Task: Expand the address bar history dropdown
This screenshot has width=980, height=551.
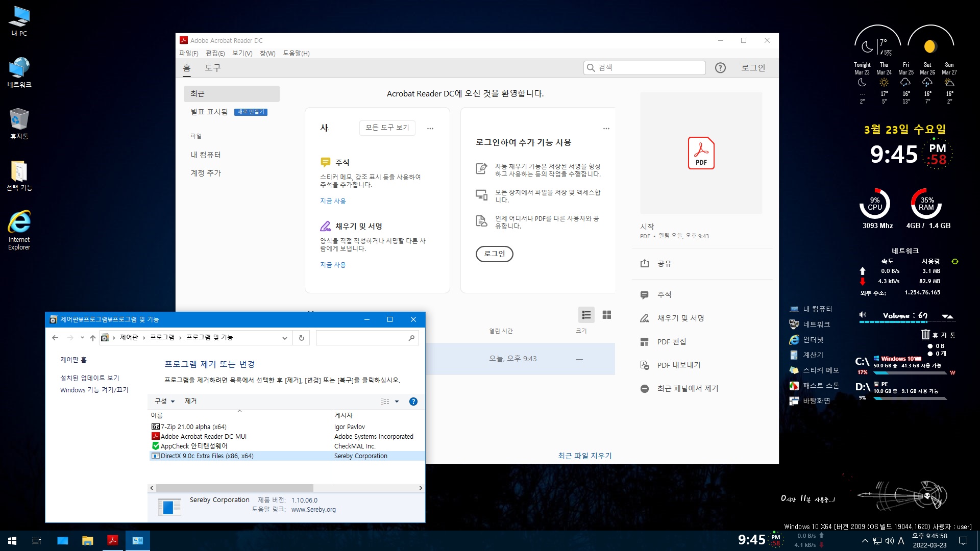Action: [x=284, y=338]
